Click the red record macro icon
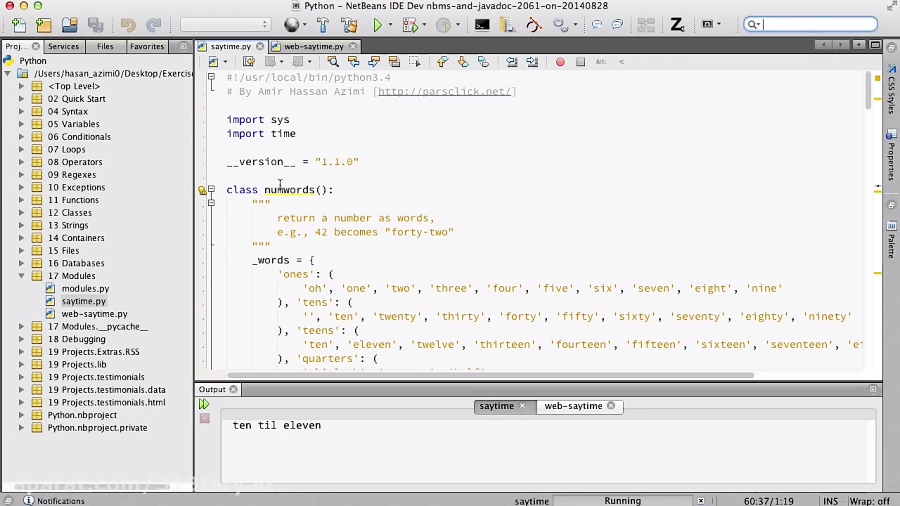The height and width of the screenshot is (506, 900). click(560, 62)
